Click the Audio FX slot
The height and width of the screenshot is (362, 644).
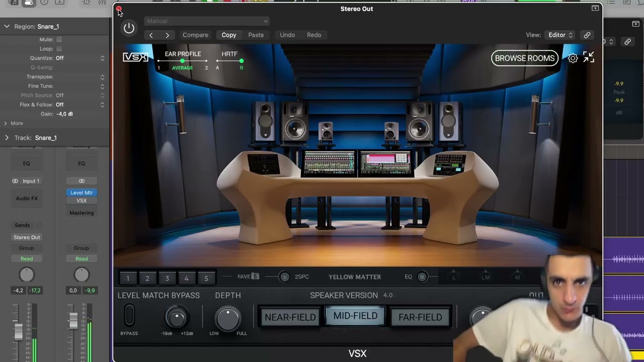click(x=27, y=199)
